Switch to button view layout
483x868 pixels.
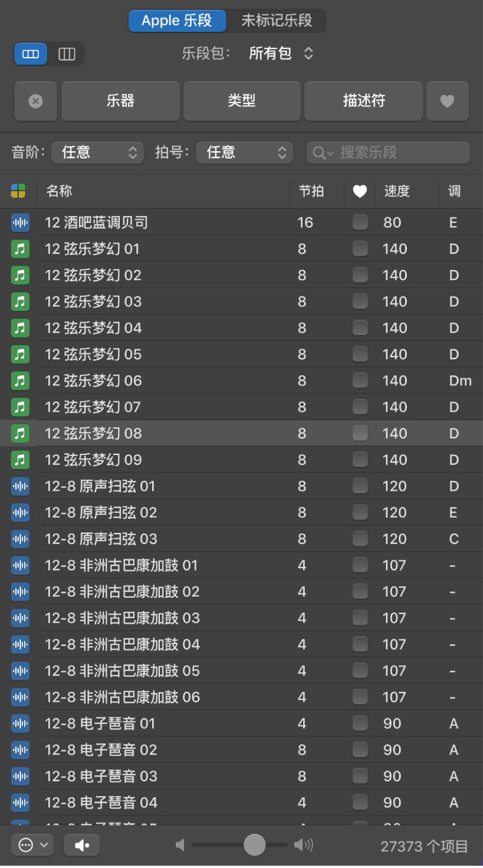[31, 54]
